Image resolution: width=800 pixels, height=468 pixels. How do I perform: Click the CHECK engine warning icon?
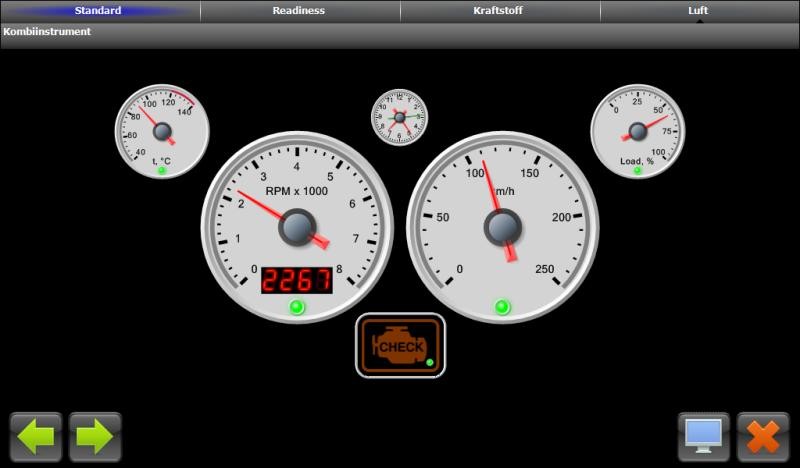[x=400, y=346]
